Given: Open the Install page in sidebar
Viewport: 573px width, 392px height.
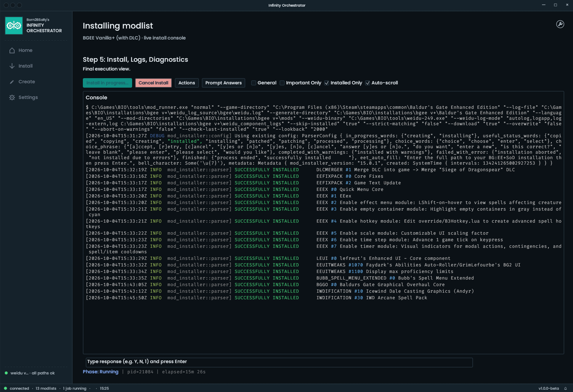Looking at the screenshot, I should (x=26, y=66).
